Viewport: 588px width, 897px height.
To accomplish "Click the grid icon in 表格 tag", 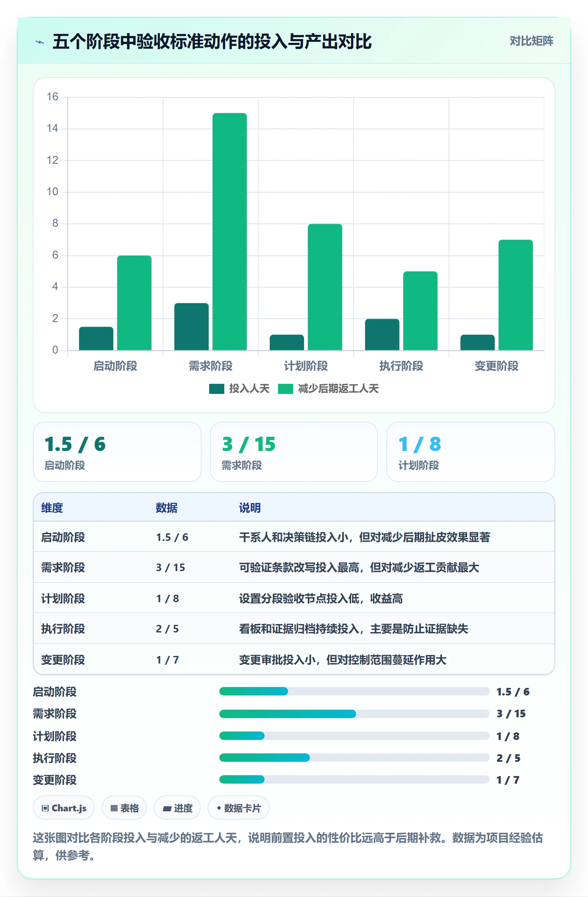I will (114, 808).
